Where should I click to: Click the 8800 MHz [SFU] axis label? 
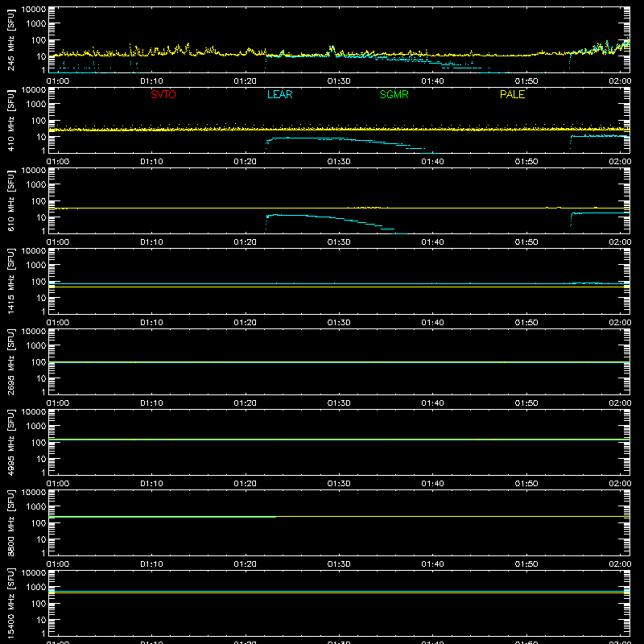[10, 522]
